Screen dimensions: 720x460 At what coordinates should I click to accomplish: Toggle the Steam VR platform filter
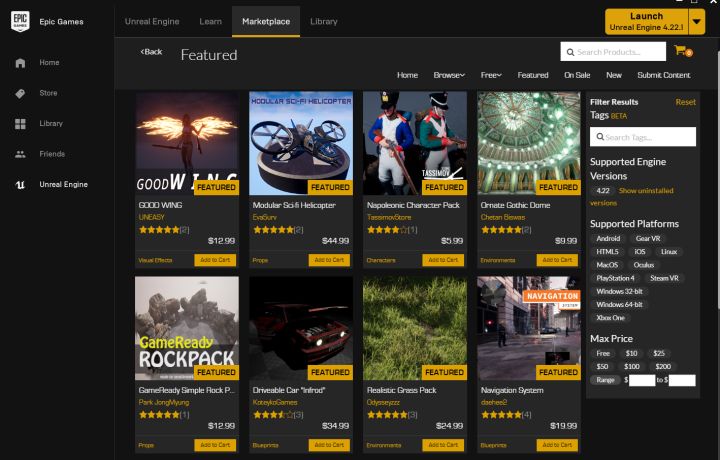point(664,278)
